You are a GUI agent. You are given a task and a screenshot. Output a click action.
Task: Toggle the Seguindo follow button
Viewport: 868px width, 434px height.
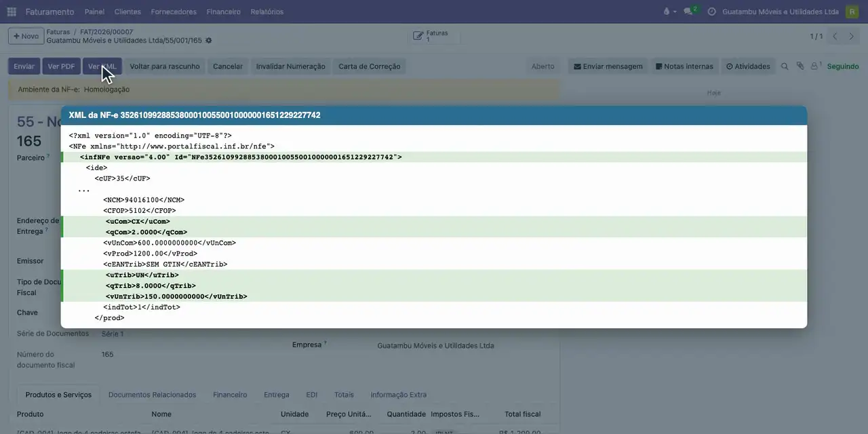coord(843,66)
